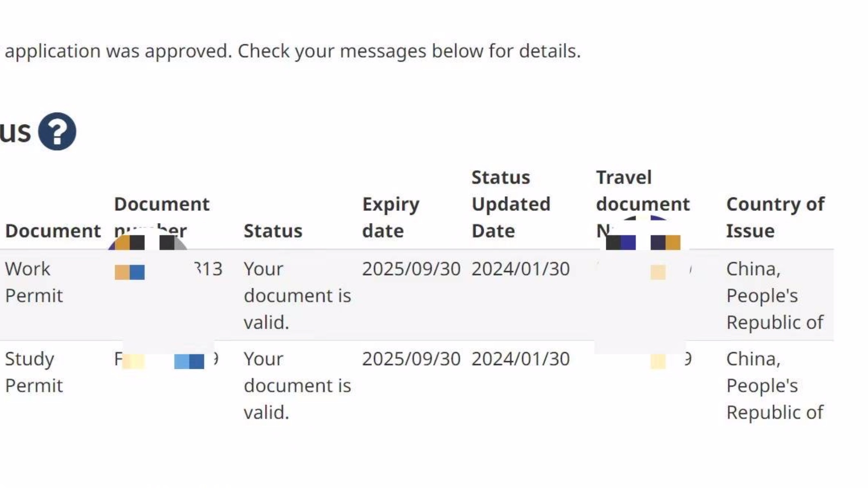This screenshot has height=488, width=868.
Task: Select the Country of Issue header
Action: click(775, 217)
